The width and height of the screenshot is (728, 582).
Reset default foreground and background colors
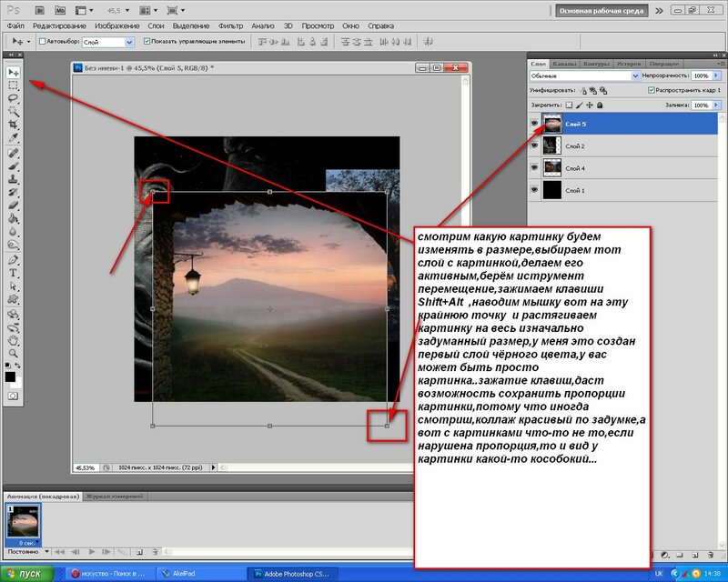(x=8, y=366)
